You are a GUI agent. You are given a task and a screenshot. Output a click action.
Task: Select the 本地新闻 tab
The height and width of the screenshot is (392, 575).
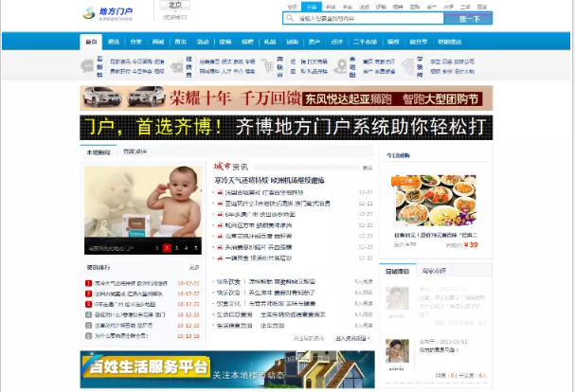point(99,152)
